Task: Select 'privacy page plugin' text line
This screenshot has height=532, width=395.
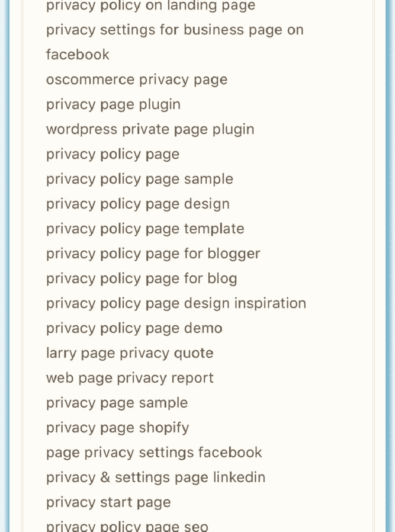Action: click(113, 105)
